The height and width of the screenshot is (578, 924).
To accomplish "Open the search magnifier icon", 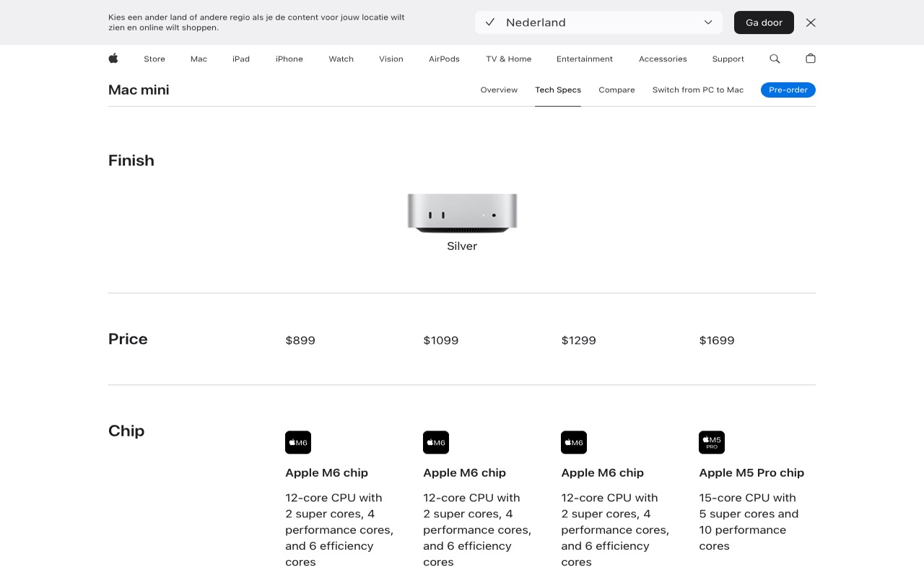I will click(775, 59).
